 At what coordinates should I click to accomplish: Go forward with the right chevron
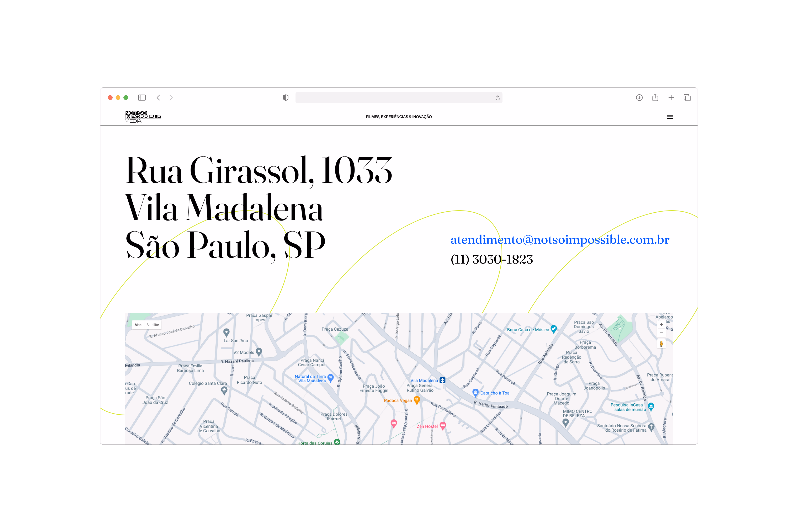click(x=171, y=98)
